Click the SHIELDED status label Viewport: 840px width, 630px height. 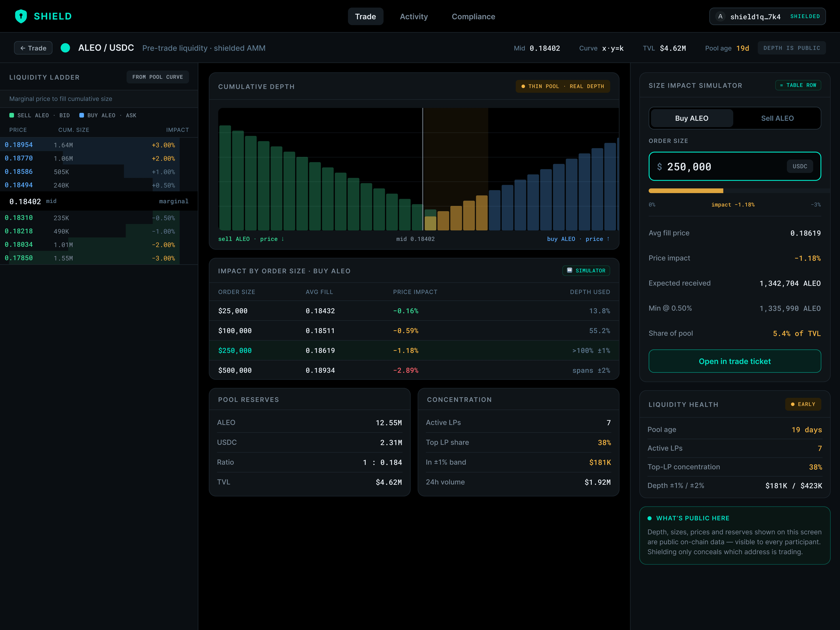pos(805,16)
